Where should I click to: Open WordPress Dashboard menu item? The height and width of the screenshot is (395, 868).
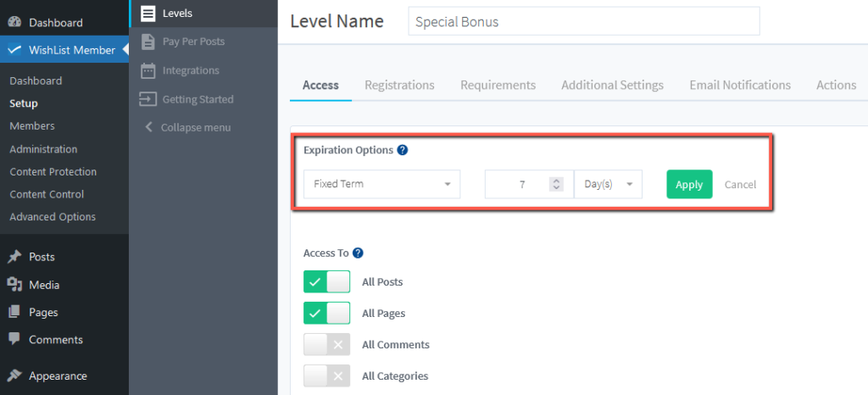64,22
